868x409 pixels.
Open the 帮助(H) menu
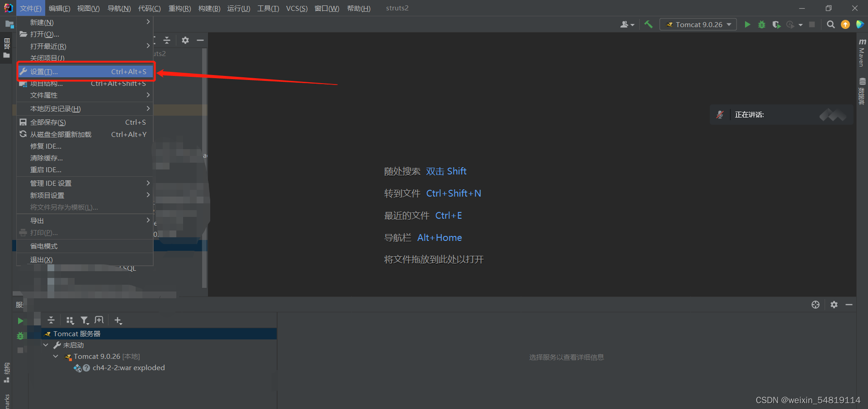(359, 8)
